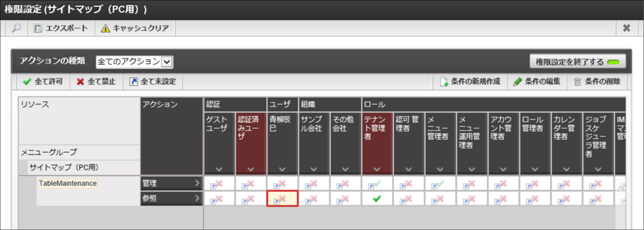Toggle 参照 permission for メニュー運用管理者

point(472,199)
